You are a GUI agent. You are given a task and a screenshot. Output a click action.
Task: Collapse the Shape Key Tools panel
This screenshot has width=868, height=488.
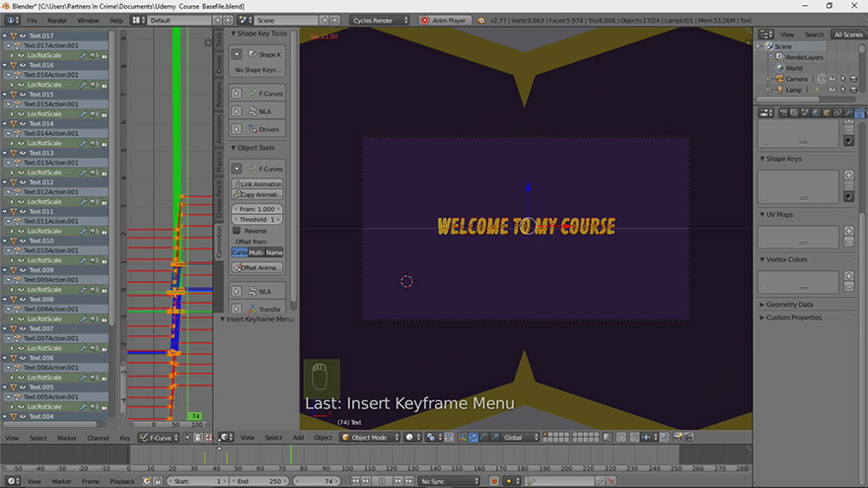234,34
